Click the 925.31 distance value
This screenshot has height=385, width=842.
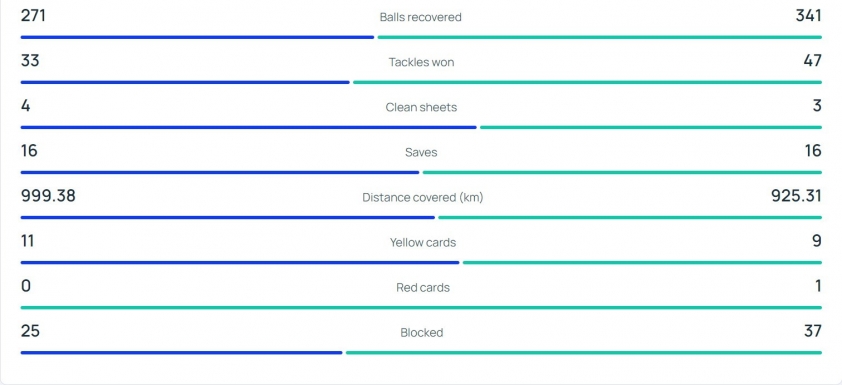tap(796, 196)
